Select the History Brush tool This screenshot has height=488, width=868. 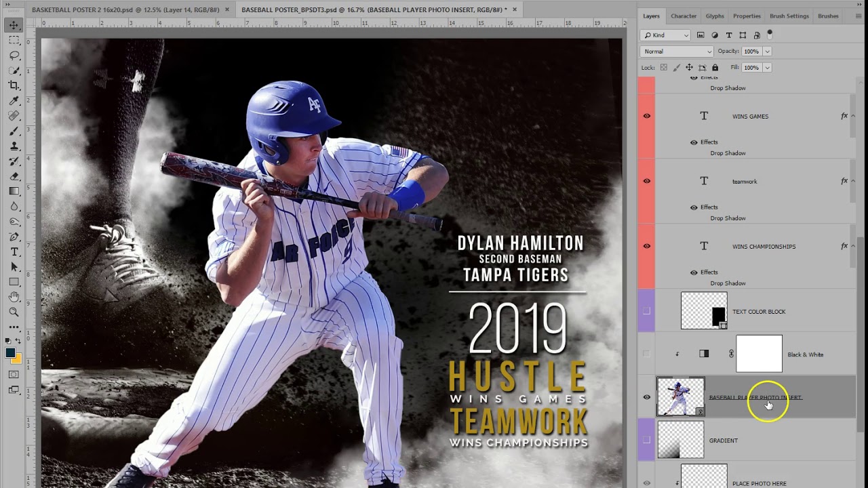pos(14,161)
